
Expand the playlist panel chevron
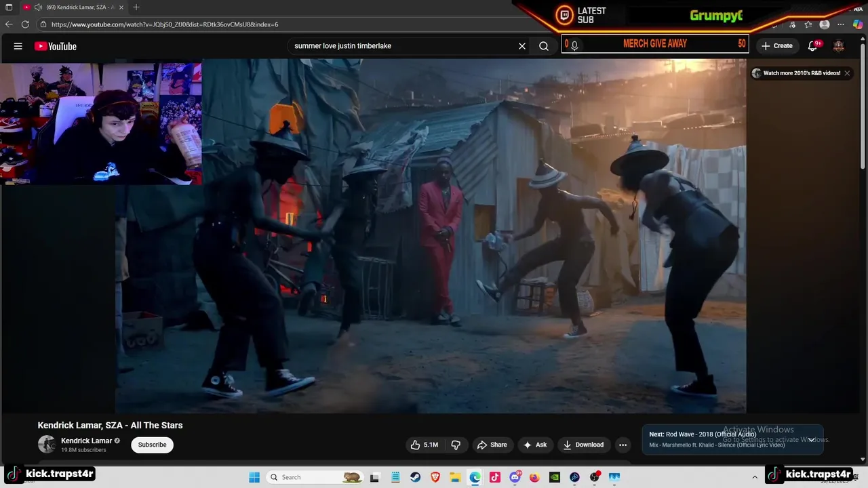811,439
